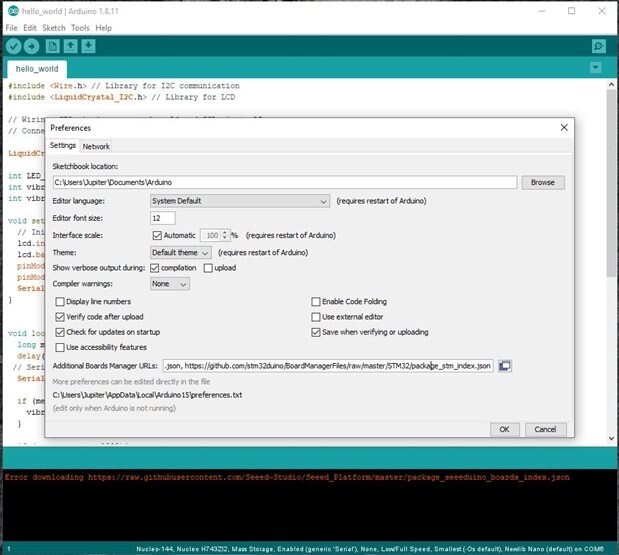The width and height of the screenshot is (619, 555).
Task: Enable Display line numbers
Action: pyautogui.click(x=60, y=302)
